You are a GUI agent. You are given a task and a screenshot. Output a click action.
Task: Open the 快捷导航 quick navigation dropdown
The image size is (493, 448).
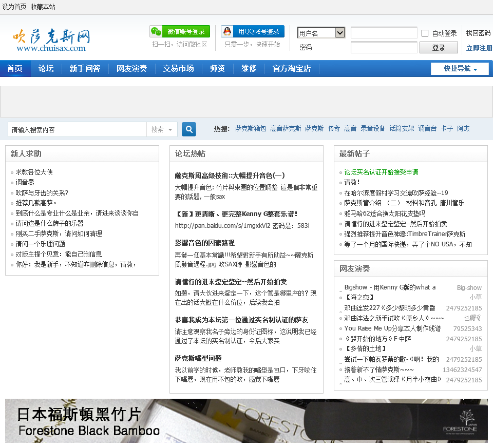tap(460, 69)
